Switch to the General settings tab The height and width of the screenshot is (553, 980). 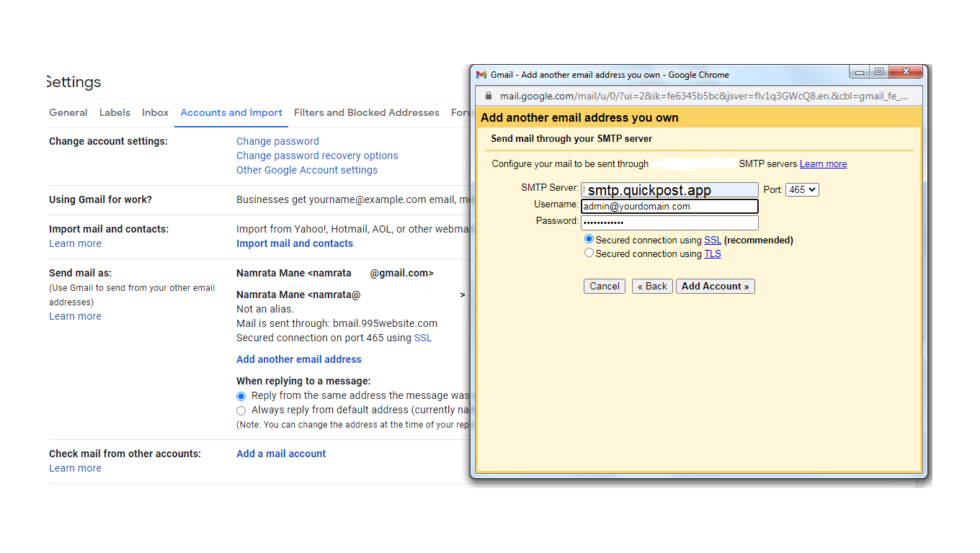coord(68,112)
